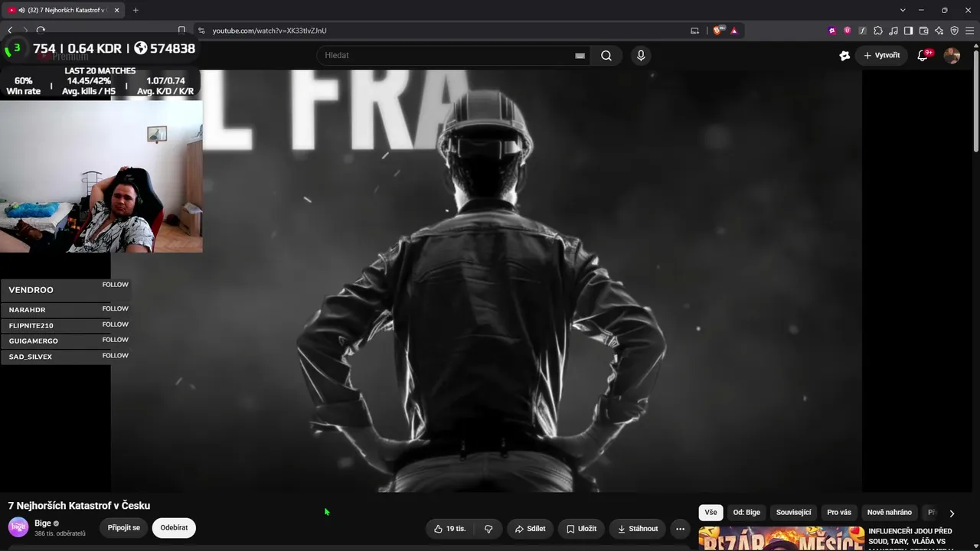Click the YouTube search magnifier button

(x=606, y=55)
